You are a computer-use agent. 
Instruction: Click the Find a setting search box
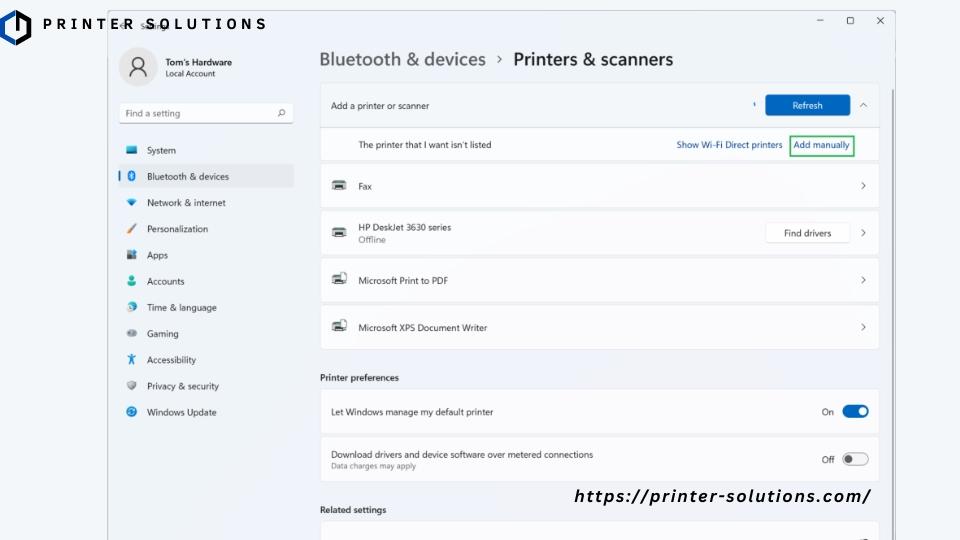[206, 113]
